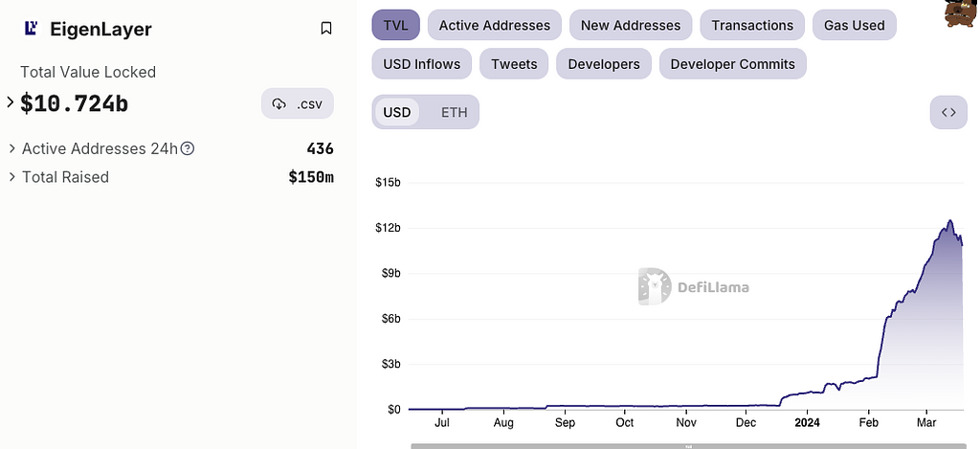Click the EigenLayer protocol title

click(x=100, y=29)
